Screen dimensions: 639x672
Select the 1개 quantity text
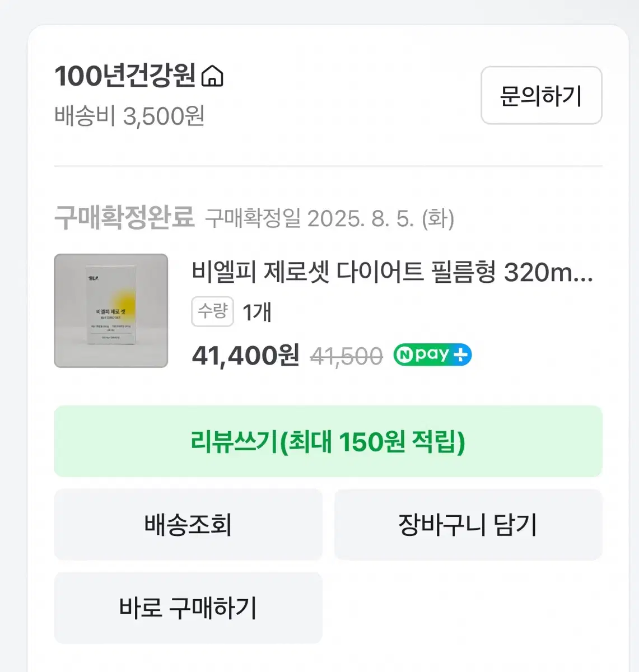[256, 312]
